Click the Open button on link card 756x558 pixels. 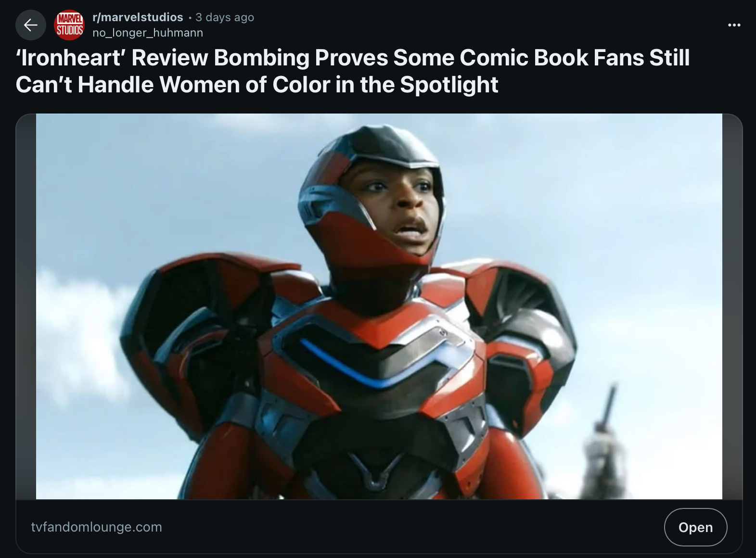(x=695, y=527)
